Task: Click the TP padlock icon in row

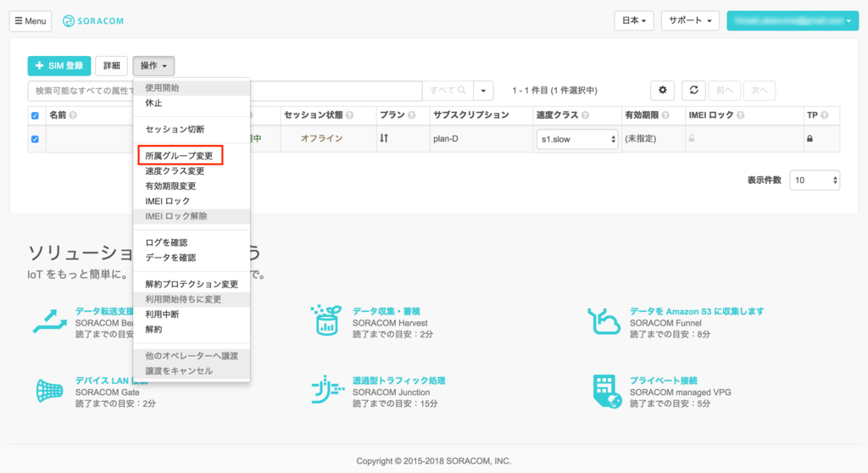Action: coord(810,138)
